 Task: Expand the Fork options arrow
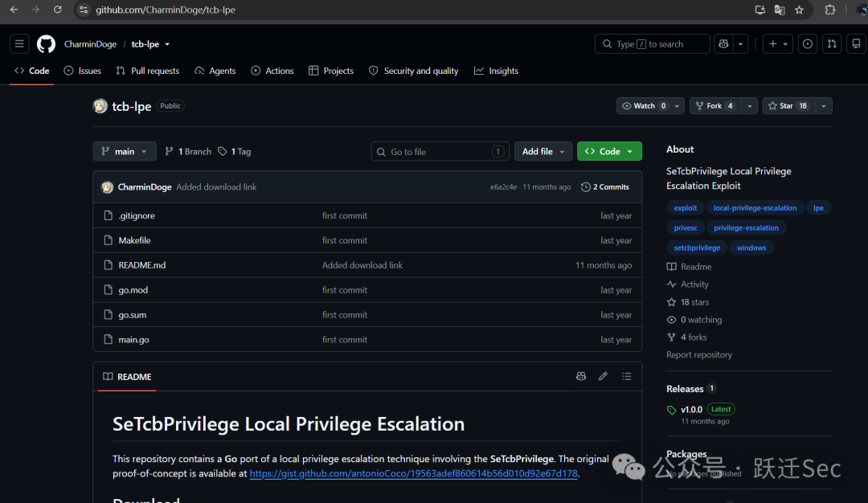750,106
